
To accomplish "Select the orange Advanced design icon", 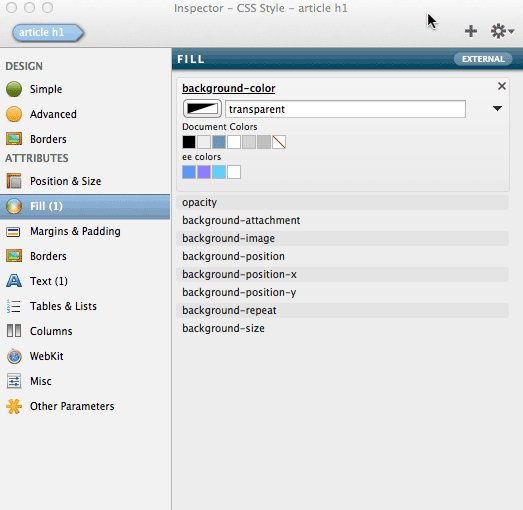I will click(x=14, y=114).
